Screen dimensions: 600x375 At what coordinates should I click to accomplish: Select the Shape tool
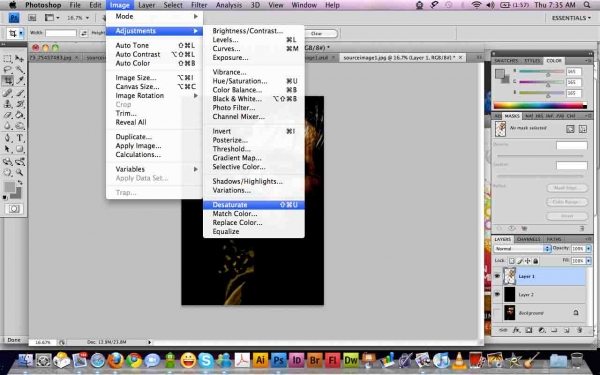coord(20,149)
